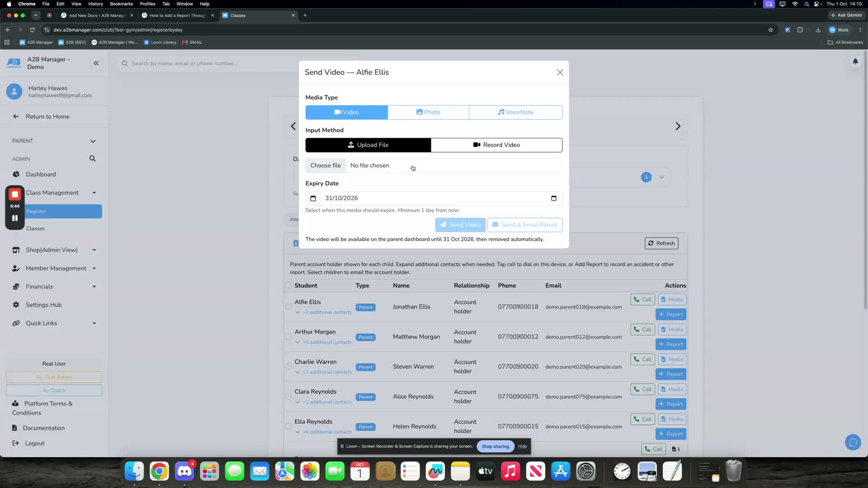Open Chrome downloads icon
This screenshot has width=868, height=488.
(818, 30)
